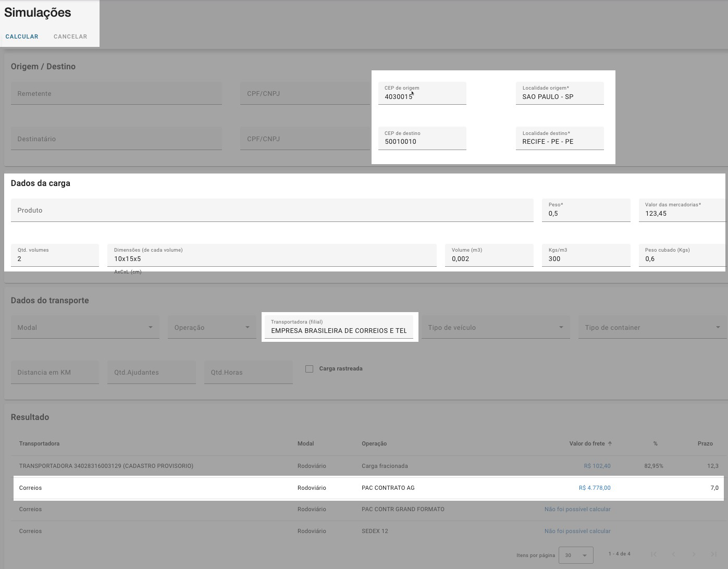This screenshot has height=569, width=728.
Task: Click the Qtd.Horas field
Action: (249, 372)
